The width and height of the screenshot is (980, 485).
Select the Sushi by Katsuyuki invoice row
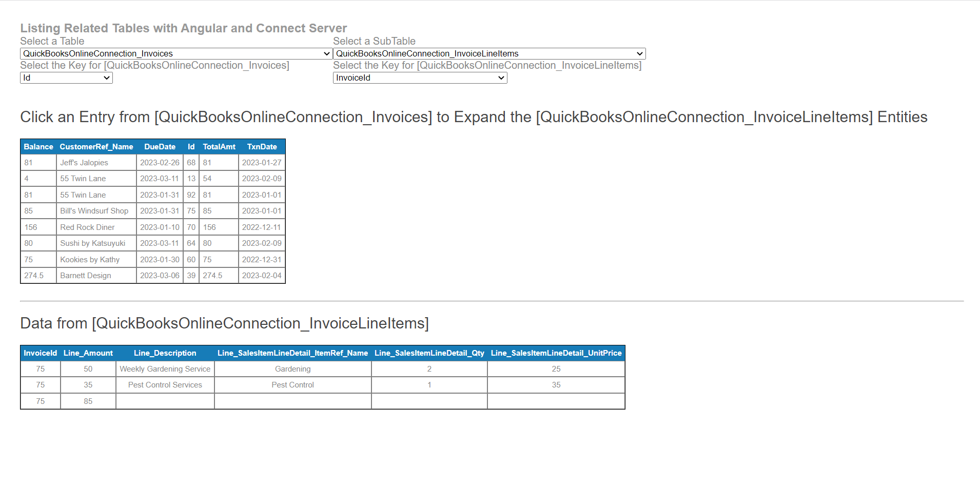click(95, 243)
